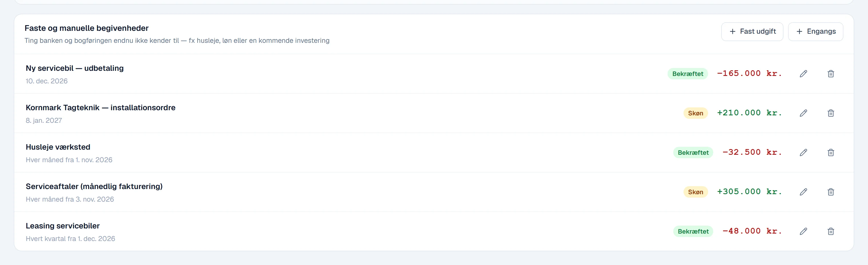Click Skøn badge on Kornmark Tagteknik row
Image resolution: width=868 pixels, height=265 pixels.
[x=696, y=113]
